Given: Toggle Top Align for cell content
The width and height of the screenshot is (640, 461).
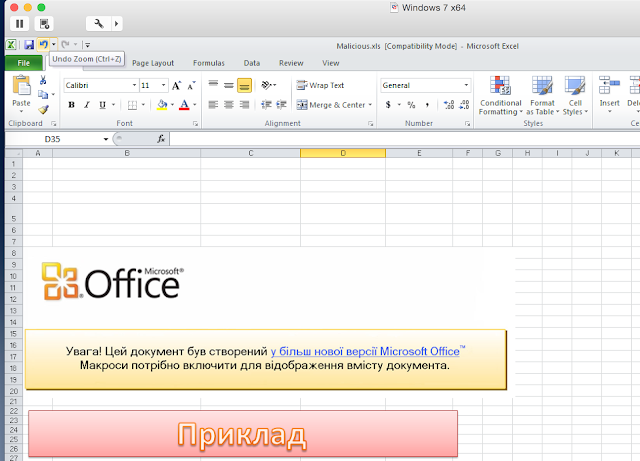Looking at the screenshot, I should pyautogui.click(x=213, y=85).
